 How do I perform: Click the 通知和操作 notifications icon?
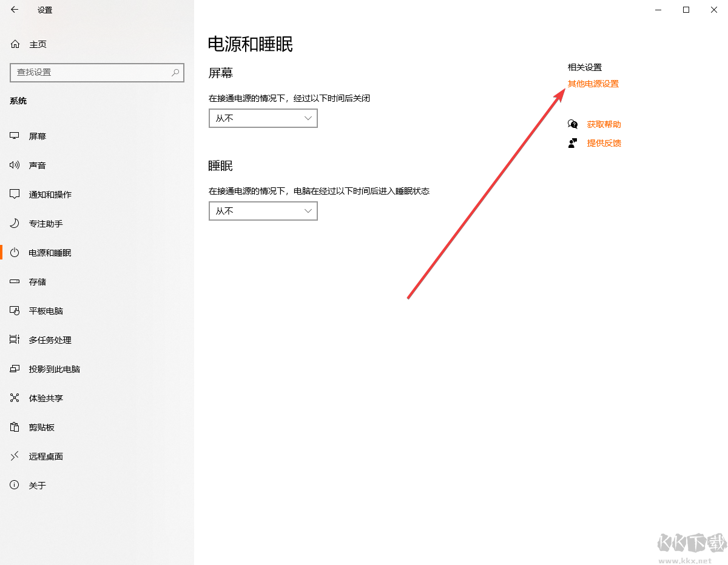coord(14,194)
